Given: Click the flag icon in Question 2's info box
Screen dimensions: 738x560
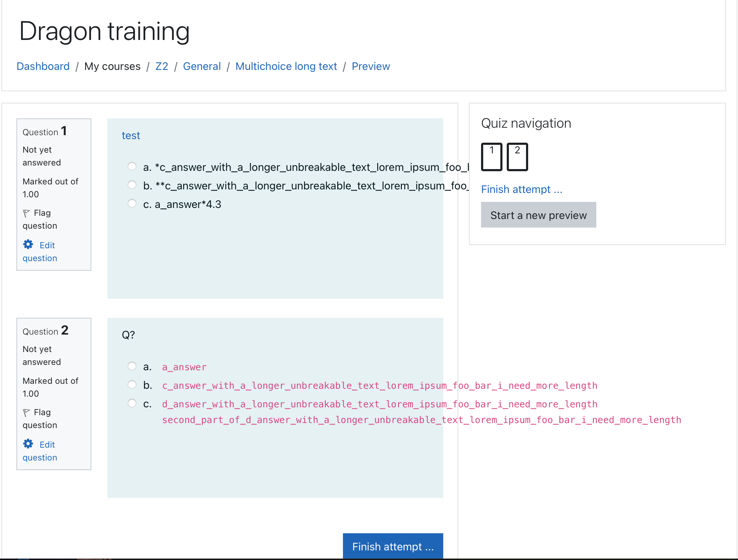Looking at the screenshot, I should tap(27, 413).
